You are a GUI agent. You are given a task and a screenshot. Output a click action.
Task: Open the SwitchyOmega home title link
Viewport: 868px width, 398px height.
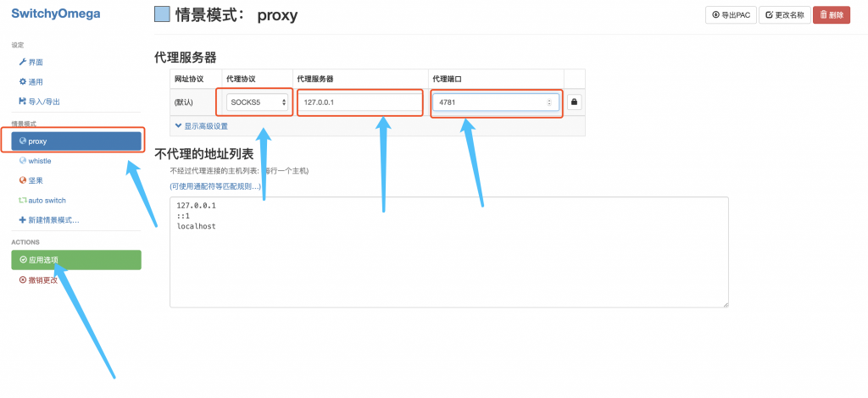click(x=56, y=14)
